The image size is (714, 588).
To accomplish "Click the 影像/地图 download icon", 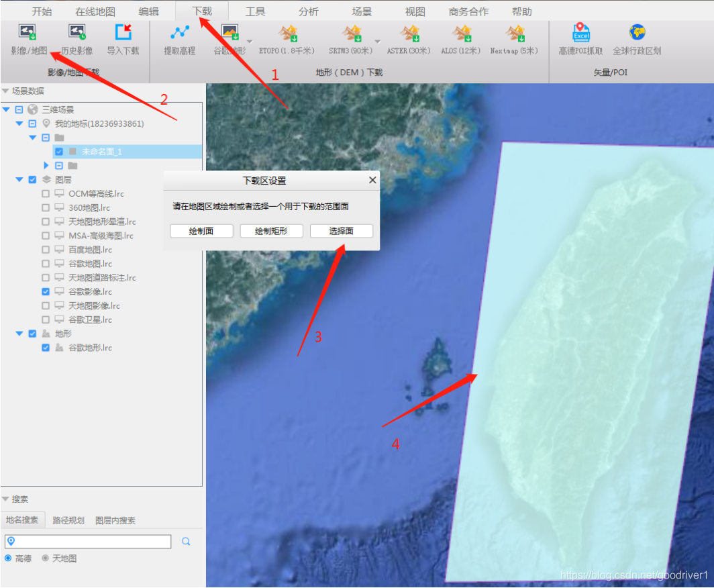I will click(28, 32).
